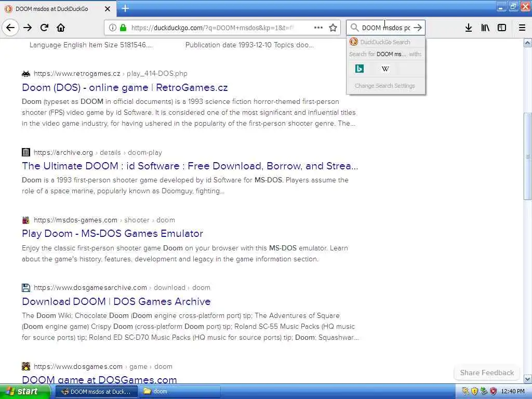Click https://www.dosgames.com game doom URL
The width and height of the screenshot is (532, 399).
pyautogui.click(x=103, y=366)
